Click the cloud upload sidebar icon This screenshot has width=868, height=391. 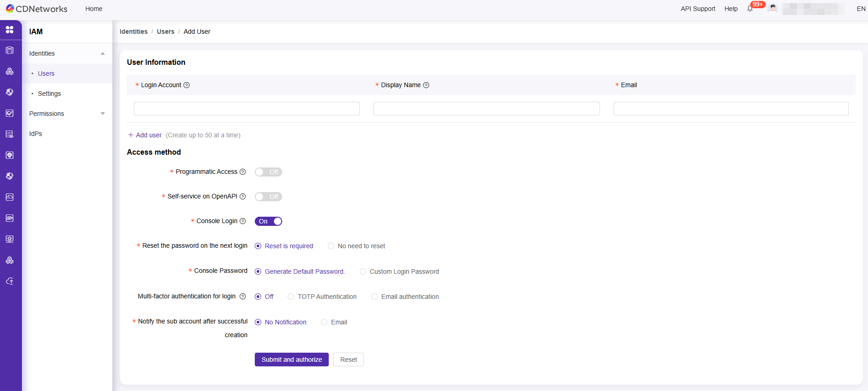point(10,281)
